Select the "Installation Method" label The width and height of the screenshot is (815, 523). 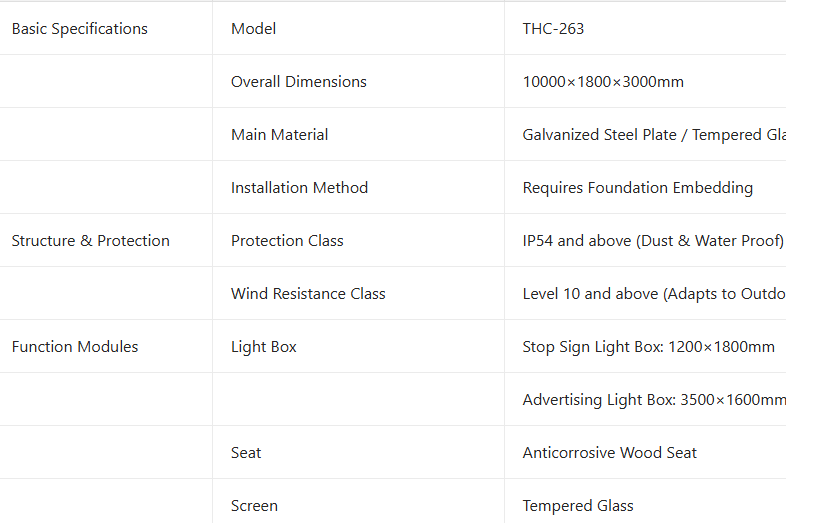[300, 188]
